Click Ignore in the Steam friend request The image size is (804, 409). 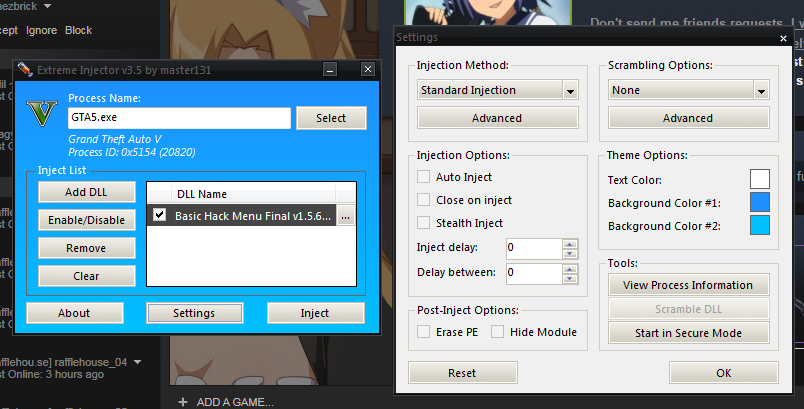pos(42,30)
